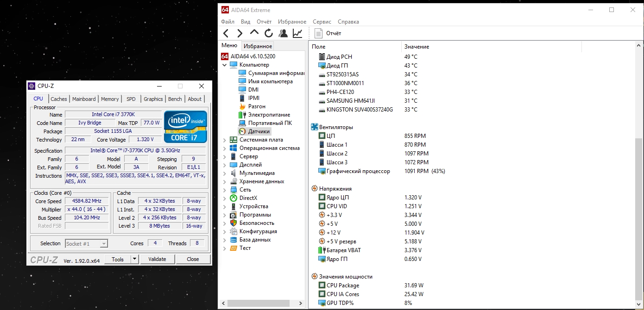644x310 pixels.
Task: Refresh the AIDA64 sensor data
Action: click(269, 33)
